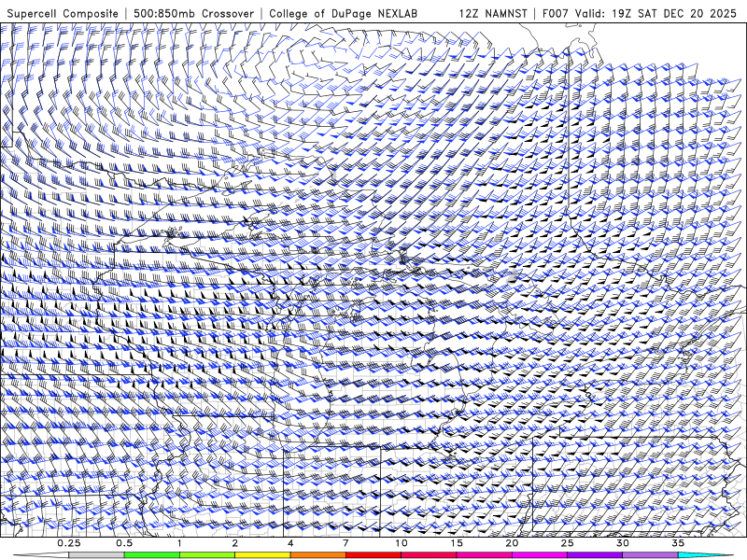Click the 0.25 legend value

coord(68,543)
